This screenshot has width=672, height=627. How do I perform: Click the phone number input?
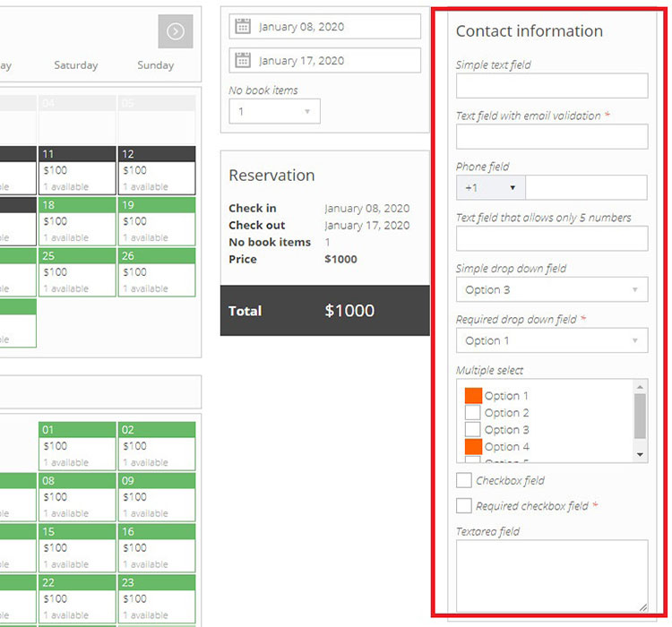[x=586, y=188]
